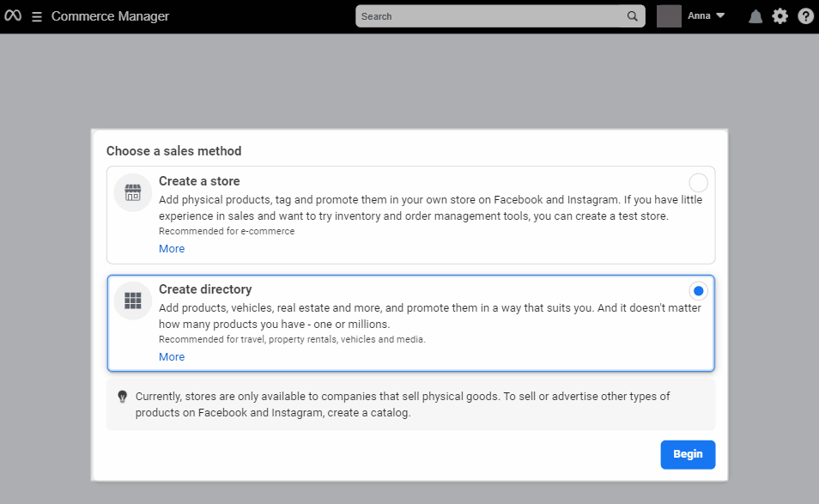Select the Create a store radio button
Screen dimensions: 819x504
698,183
